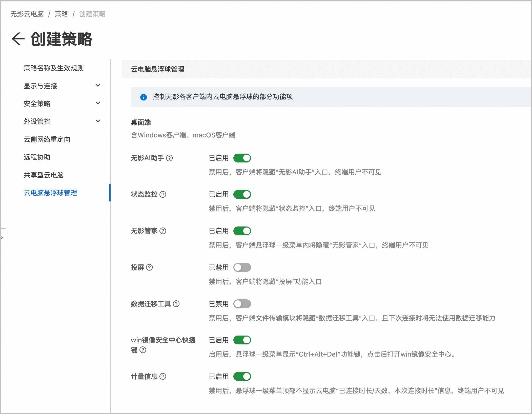Click the notice text 控制无影各客户端内云电脑悬浮球的部分功能项

coord(223,97)
